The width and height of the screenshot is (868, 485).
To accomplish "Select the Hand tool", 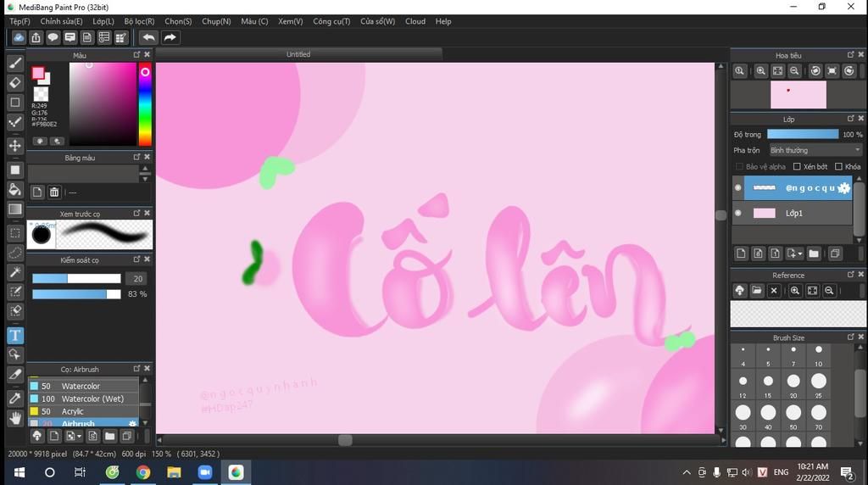I will point(15,418).
